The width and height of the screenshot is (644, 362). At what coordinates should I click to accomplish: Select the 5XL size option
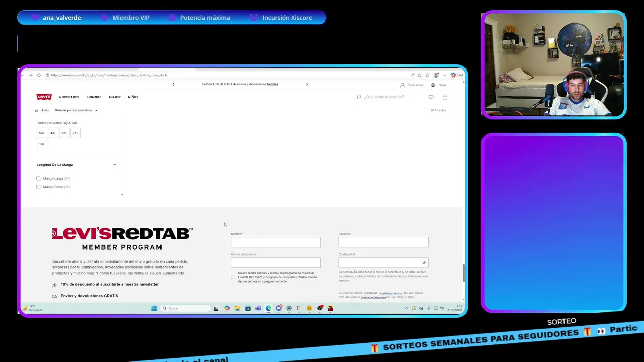coord(42,133)
